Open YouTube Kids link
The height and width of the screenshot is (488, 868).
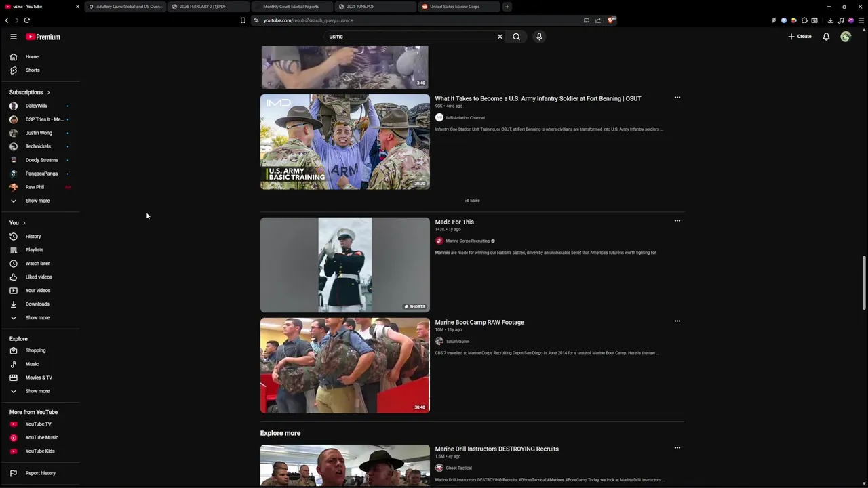click(40, 451)
